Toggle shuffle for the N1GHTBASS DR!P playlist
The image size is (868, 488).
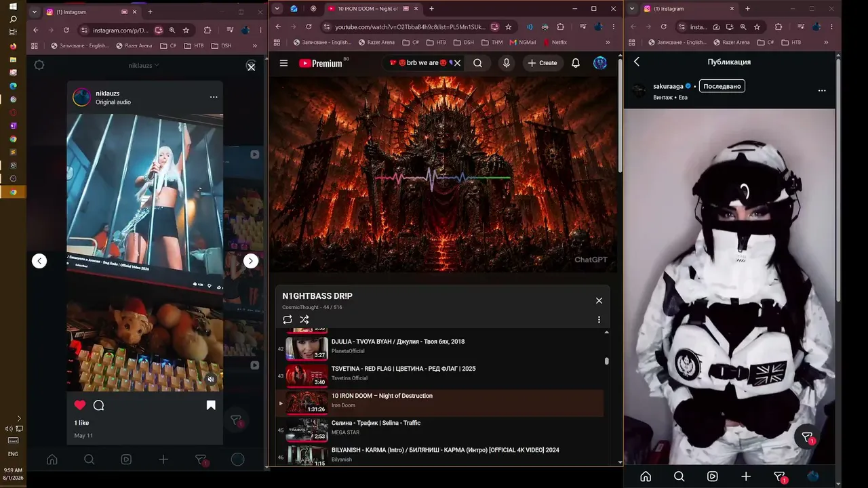[304, 320]
